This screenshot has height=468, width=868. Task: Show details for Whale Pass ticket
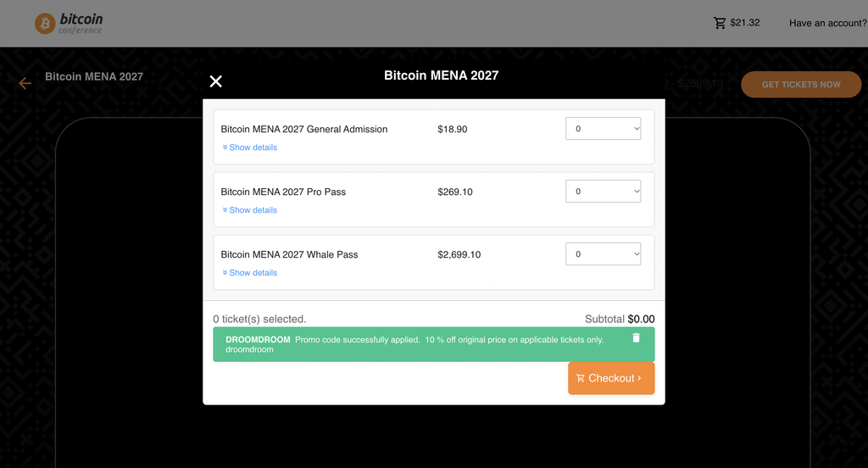250,272
